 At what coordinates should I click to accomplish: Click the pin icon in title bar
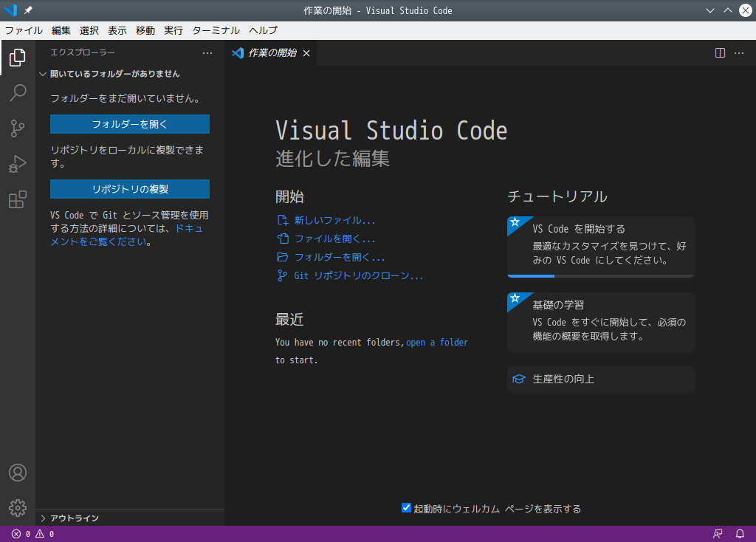tap(28, 10)
